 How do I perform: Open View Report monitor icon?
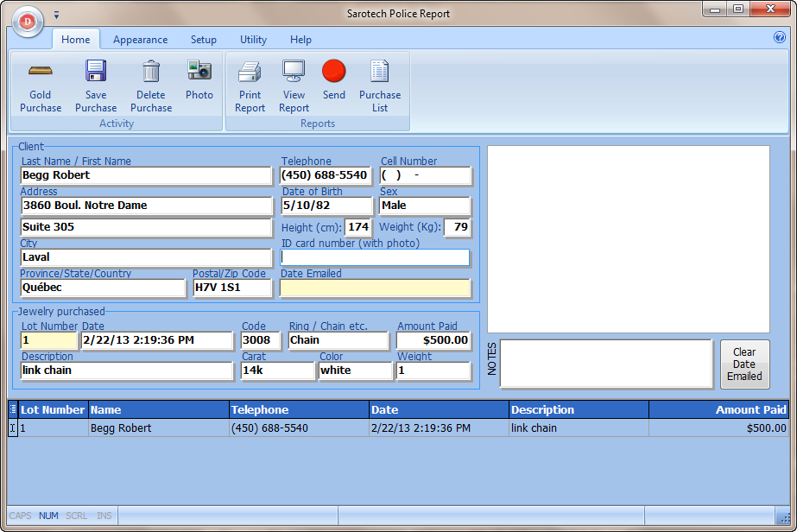click(x=294, y=85)
